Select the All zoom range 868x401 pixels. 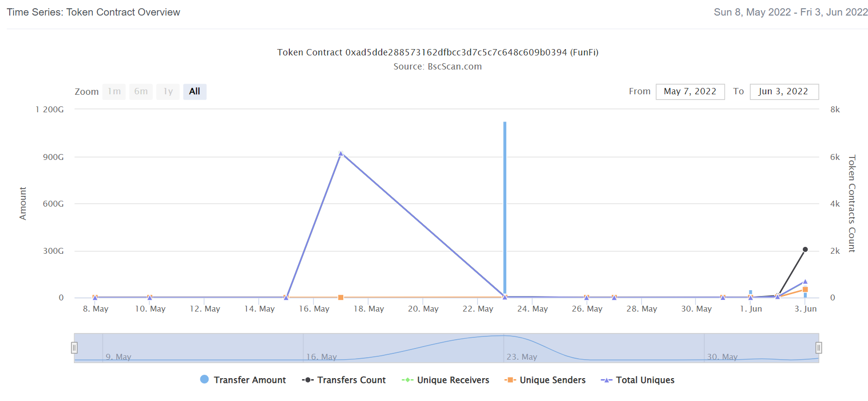click(x=195, y=91)
